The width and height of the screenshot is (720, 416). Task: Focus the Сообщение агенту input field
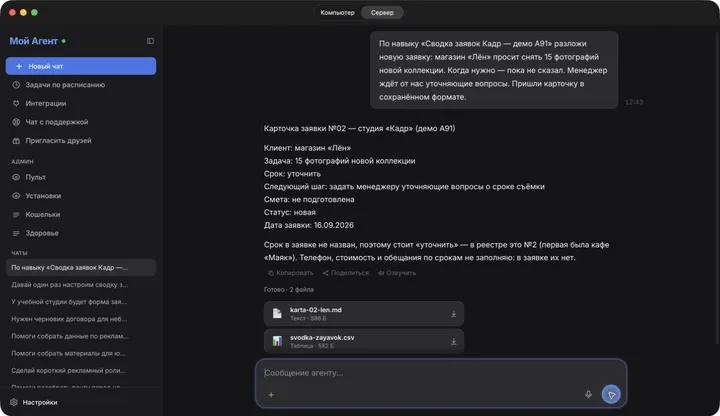pos(441,373)
